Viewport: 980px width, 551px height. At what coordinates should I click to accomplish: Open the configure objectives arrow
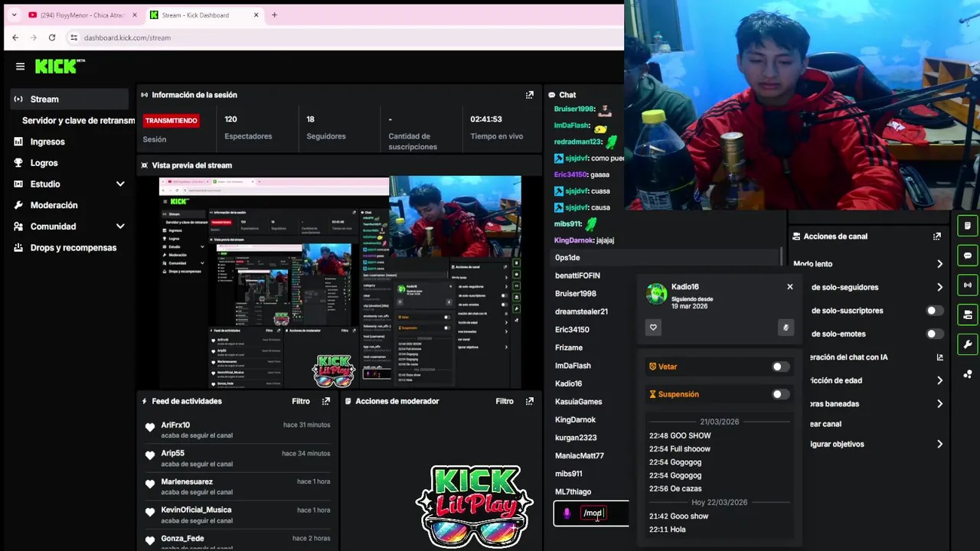(x=939, y=444)
